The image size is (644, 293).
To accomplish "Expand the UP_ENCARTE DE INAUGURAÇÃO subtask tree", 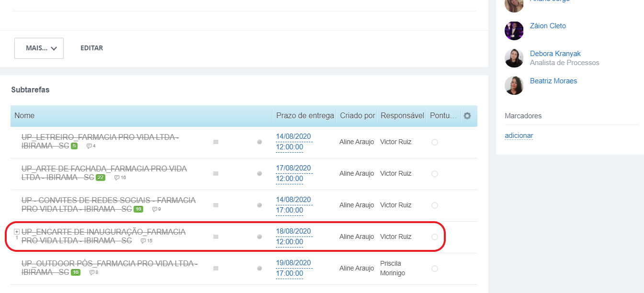I will (x=17, y=232).
